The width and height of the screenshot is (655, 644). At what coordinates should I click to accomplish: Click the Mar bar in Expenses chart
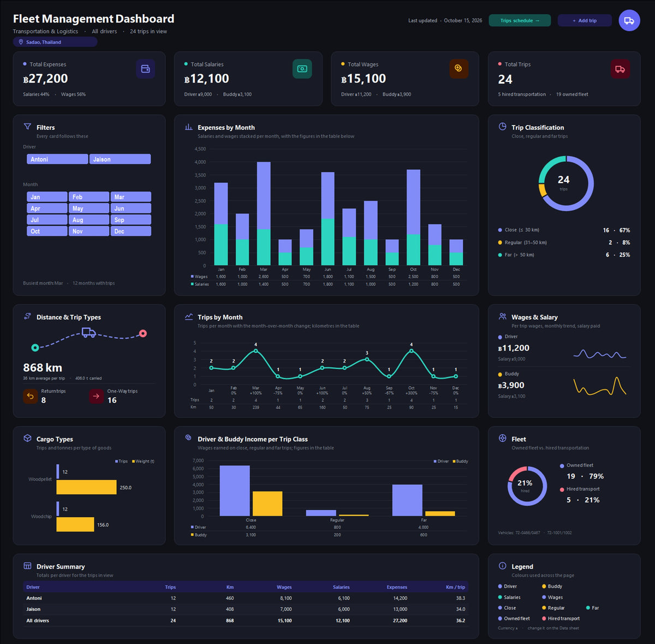(264, 214)
